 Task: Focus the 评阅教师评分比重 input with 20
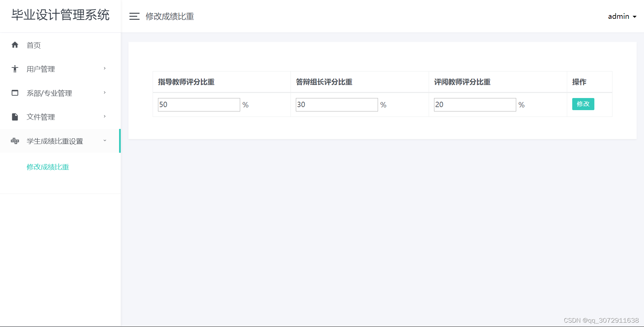pyautogui.click(x=475, y=105)
